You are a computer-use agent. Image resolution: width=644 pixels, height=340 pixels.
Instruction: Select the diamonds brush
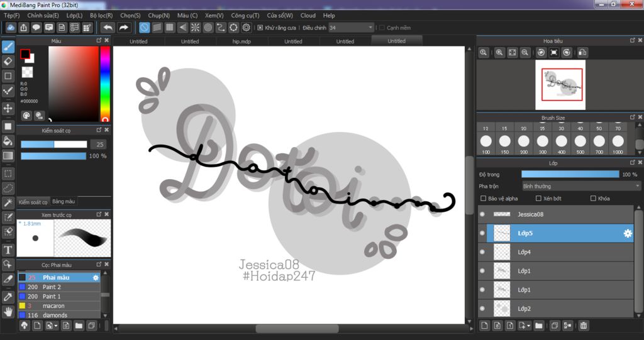(x=58, y=315)
